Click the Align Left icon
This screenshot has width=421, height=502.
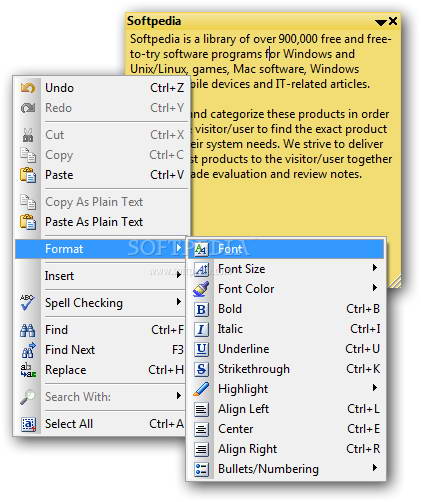click(x=201, y=409)
